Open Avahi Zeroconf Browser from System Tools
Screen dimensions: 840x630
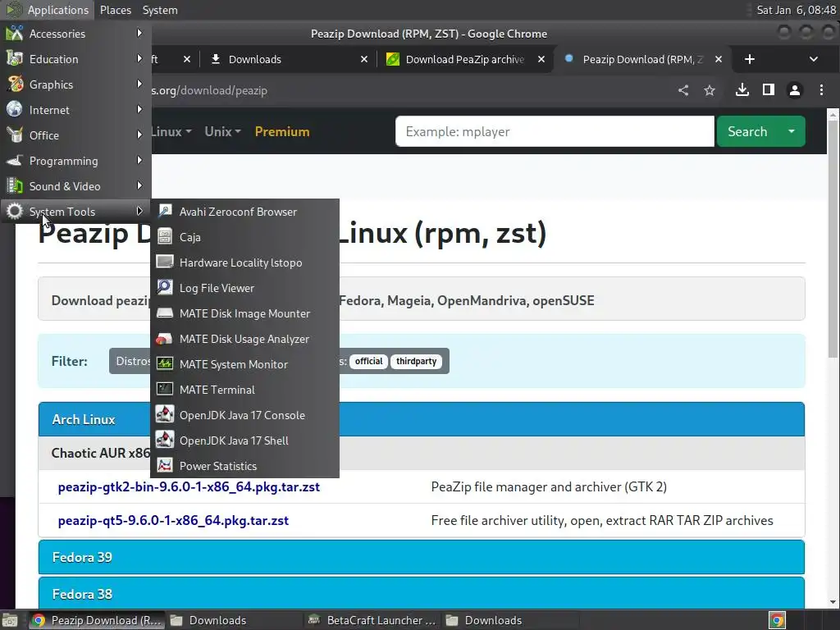point(244,212)
